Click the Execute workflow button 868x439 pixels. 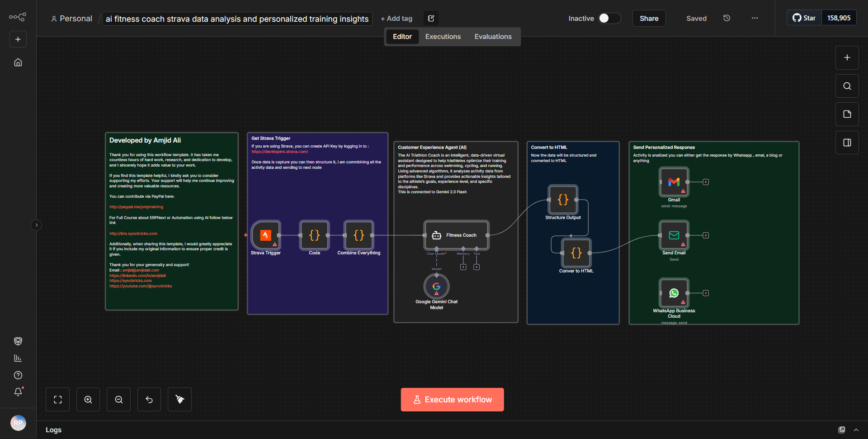point(452,399)
